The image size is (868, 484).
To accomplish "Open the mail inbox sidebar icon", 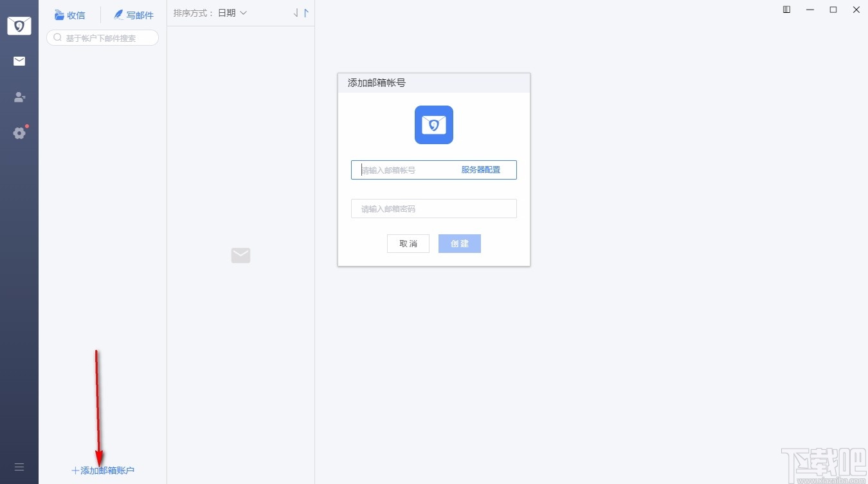I will (19, 61).
